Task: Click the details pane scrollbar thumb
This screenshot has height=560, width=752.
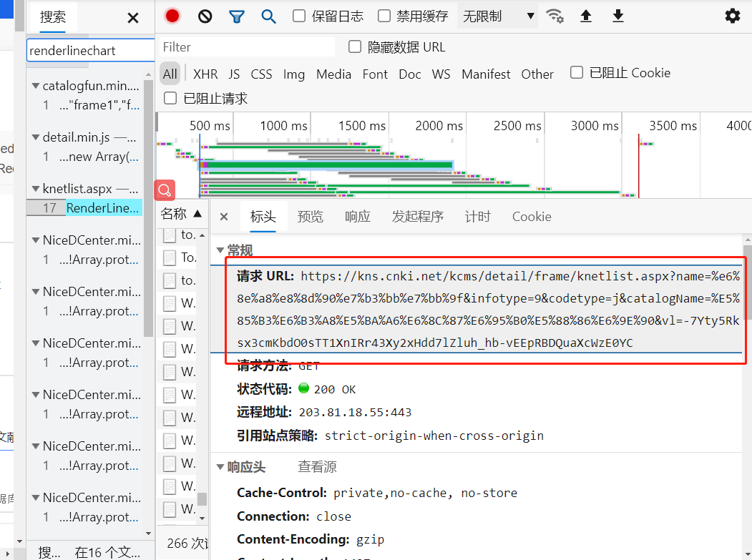Action: click(x=747, y=282)
